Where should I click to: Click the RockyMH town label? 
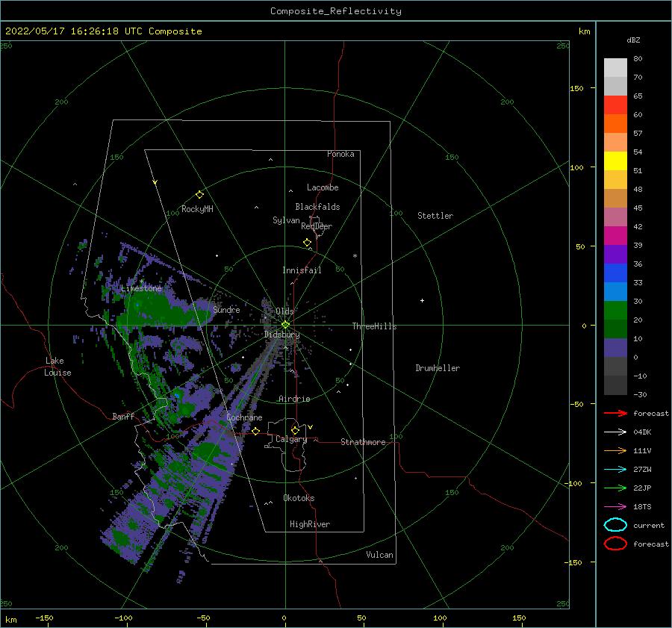pyautogui.click(x=197, y=209)
